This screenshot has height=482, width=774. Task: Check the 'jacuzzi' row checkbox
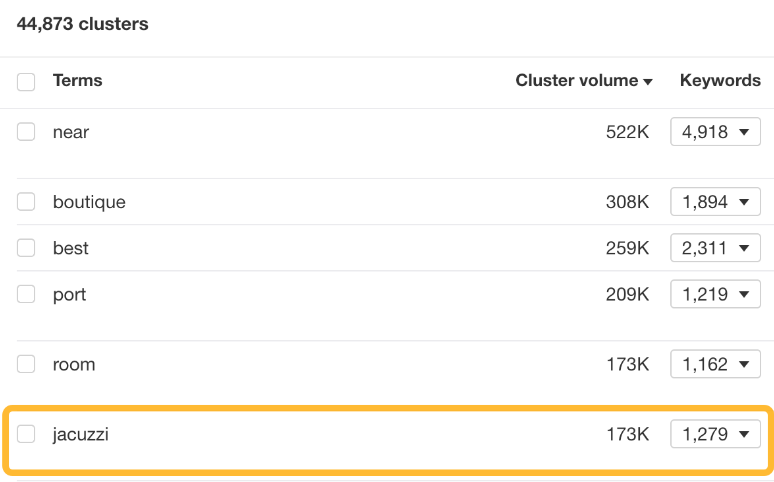coord(26,434)
